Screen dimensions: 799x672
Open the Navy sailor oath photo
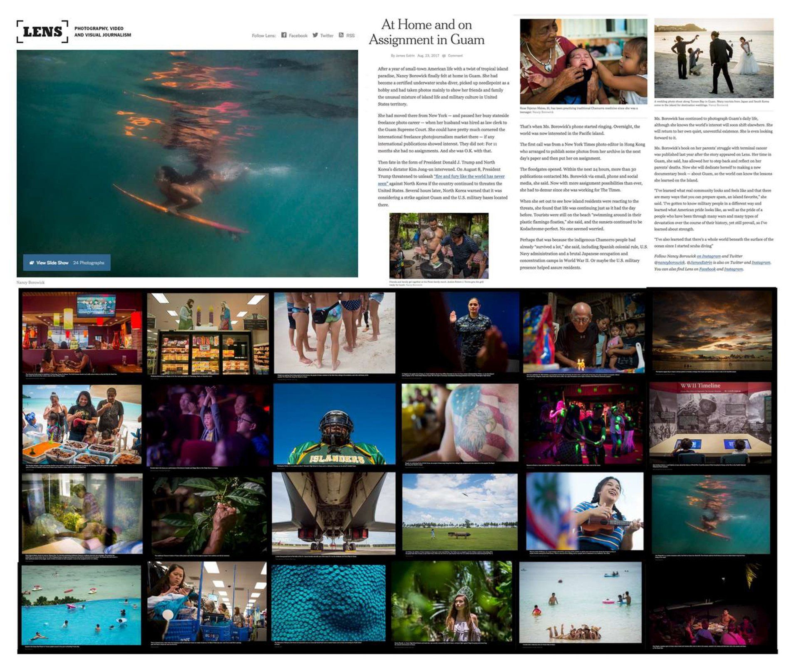[461, 332]
